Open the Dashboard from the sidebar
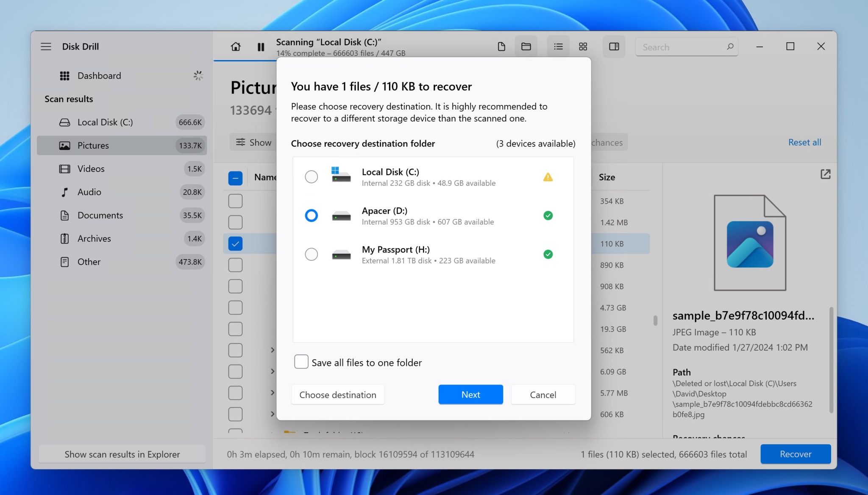The image size is (868, 495). tap(99, 75)
